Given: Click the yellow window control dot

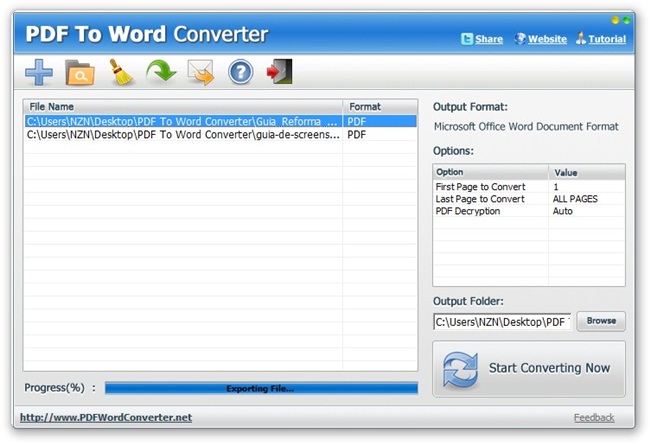Looking at the screenshot, I should pos(615,20).
